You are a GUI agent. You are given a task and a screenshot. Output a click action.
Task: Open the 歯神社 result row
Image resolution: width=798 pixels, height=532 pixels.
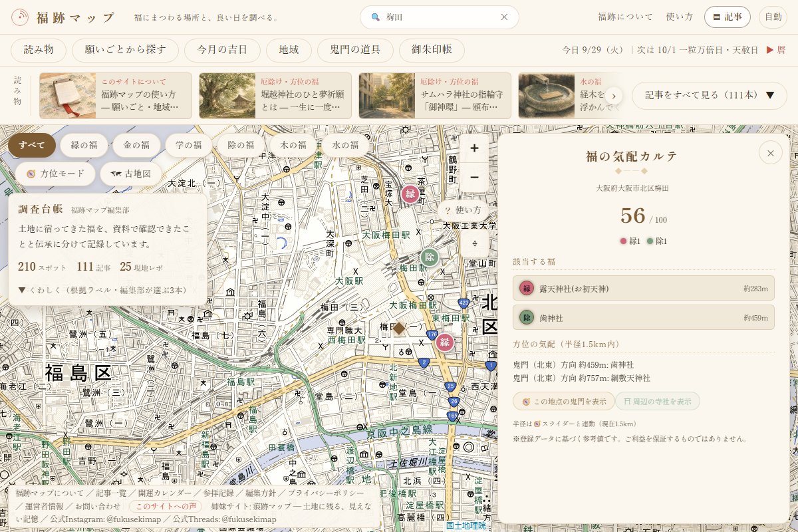tap(644, 318)
